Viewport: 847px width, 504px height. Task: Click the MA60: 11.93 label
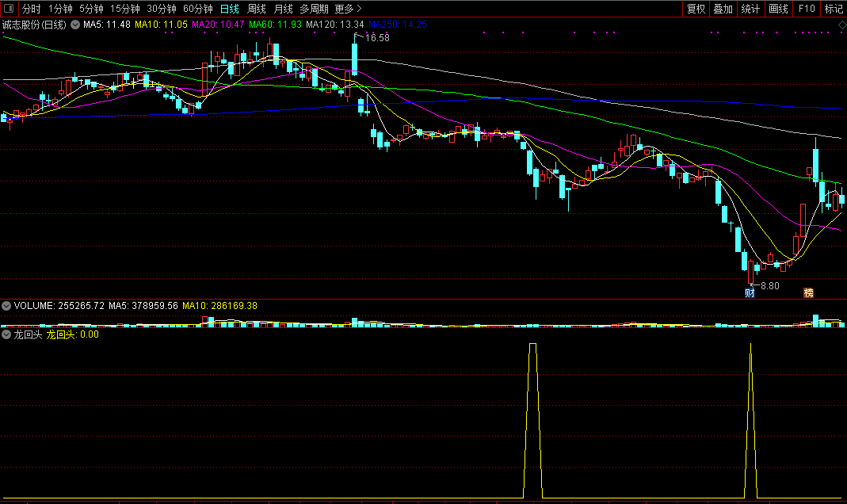tap(275, 25)
